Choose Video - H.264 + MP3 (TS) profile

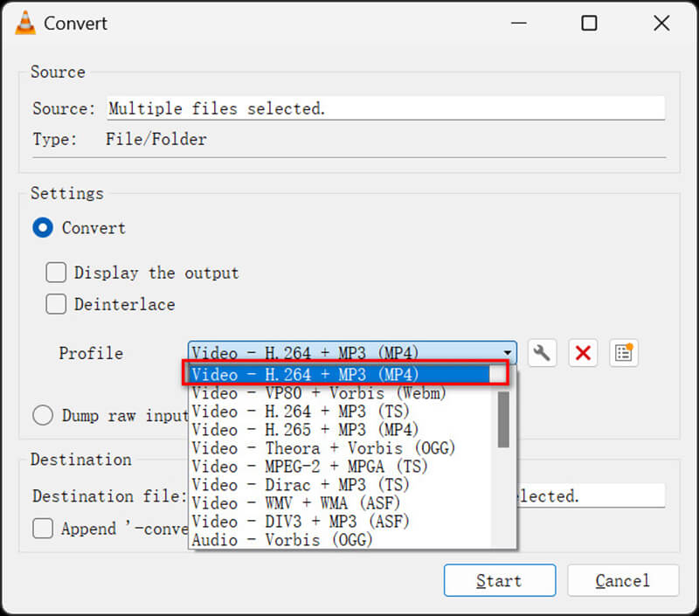[x=342, y=412]
